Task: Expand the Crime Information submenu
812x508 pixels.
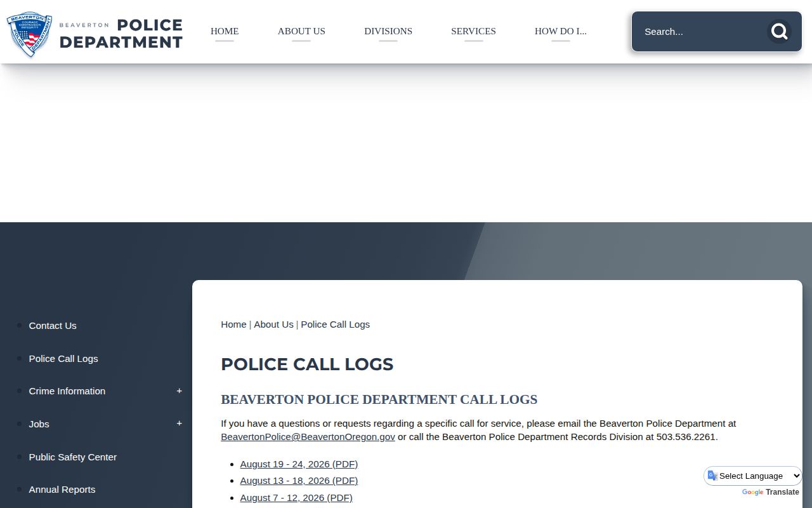Action: (x=179, y=391)
